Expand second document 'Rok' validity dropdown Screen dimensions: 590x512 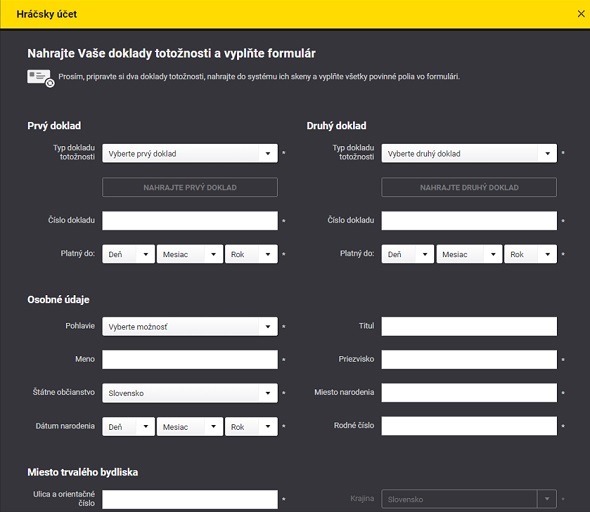[x=531, y=254]
